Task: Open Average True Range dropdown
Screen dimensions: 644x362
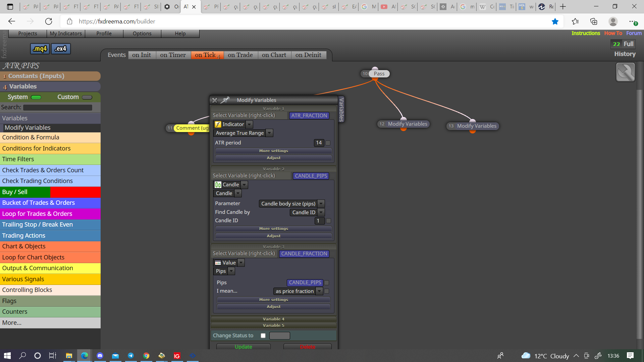Action: (269, 133)
